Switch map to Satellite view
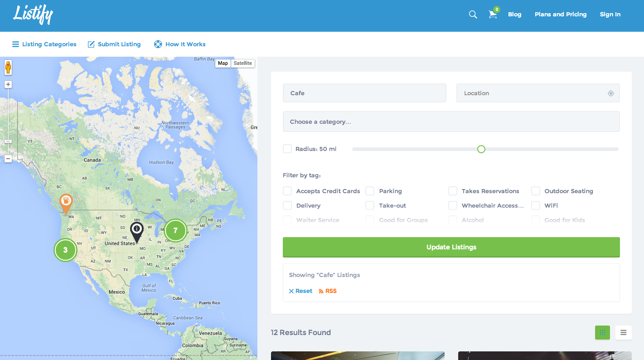 click(243, 63)
